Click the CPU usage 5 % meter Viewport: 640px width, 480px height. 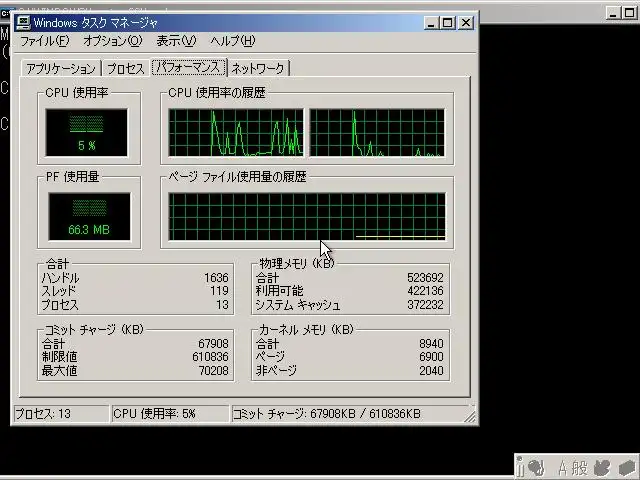coord(87,133)
